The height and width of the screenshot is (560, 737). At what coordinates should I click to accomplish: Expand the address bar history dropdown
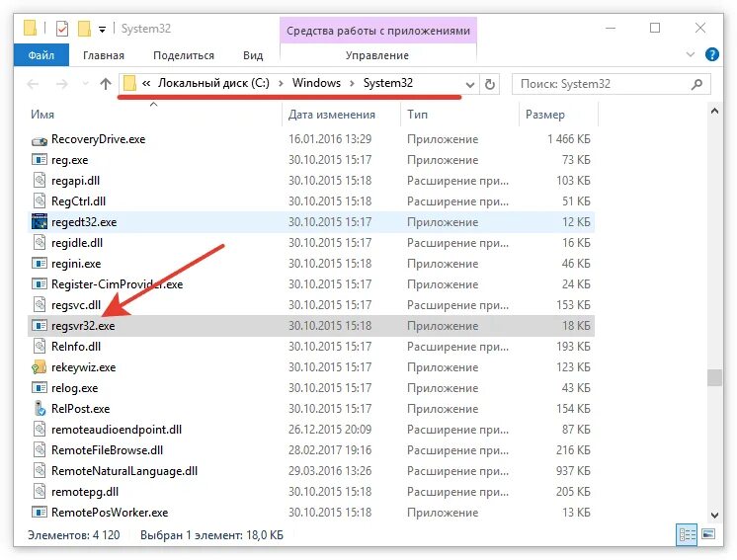coord(469,85)
